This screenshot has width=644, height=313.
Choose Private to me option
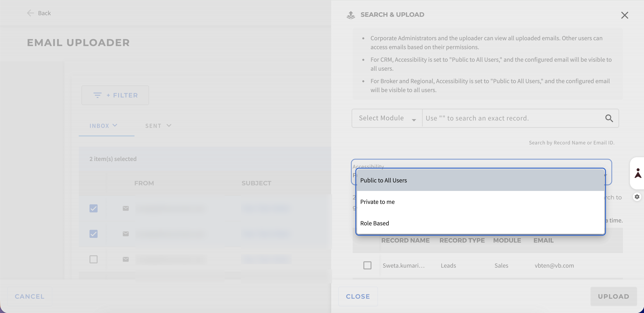[480, 202]
